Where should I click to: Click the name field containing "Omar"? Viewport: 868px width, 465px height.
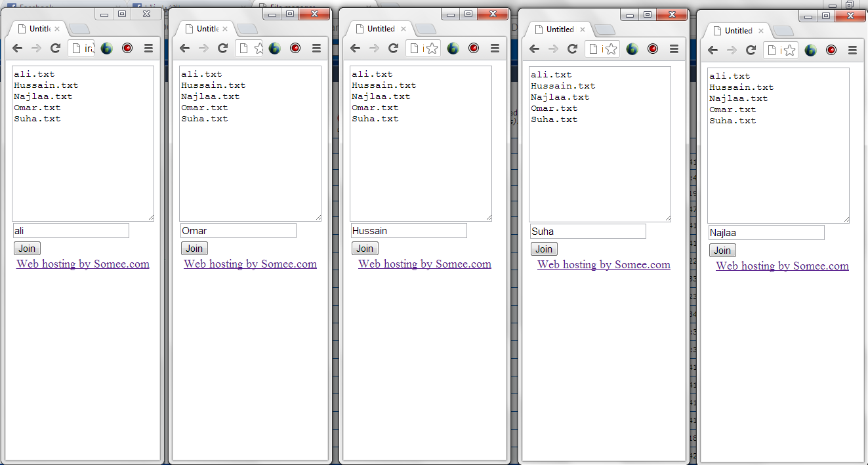tap(238, 231)
